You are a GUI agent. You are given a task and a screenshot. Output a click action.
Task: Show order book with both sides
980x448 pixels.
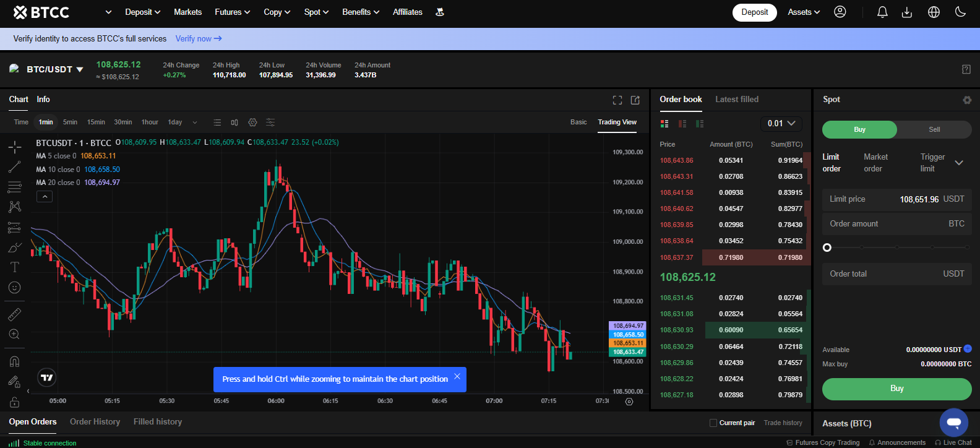[x=664, y=124]
